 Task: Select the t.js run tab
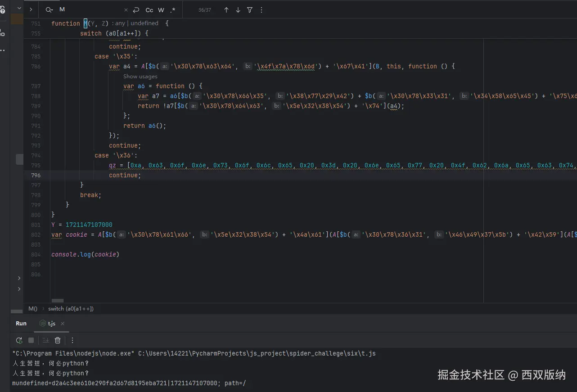[48, 324]
